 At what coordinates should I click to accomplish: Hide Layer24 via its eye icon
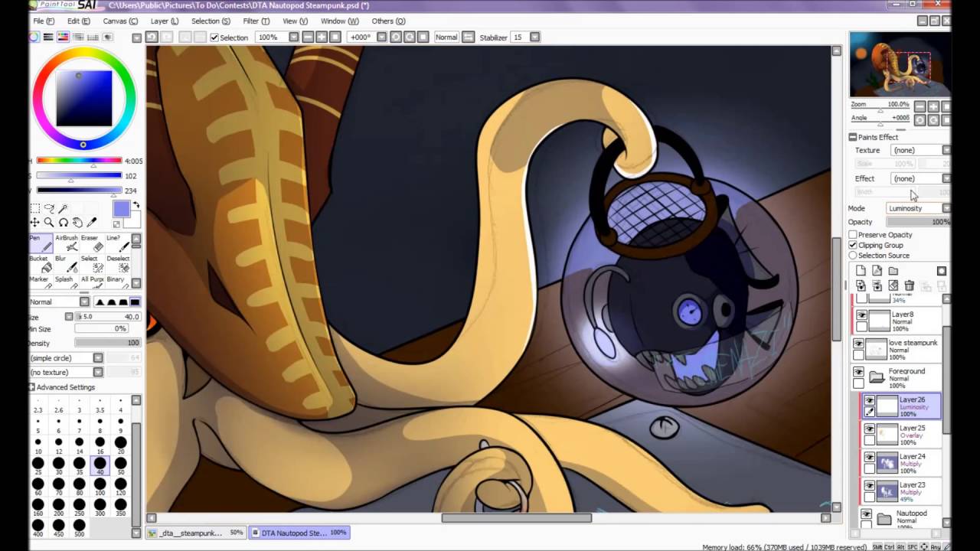[x=870, y=458]
